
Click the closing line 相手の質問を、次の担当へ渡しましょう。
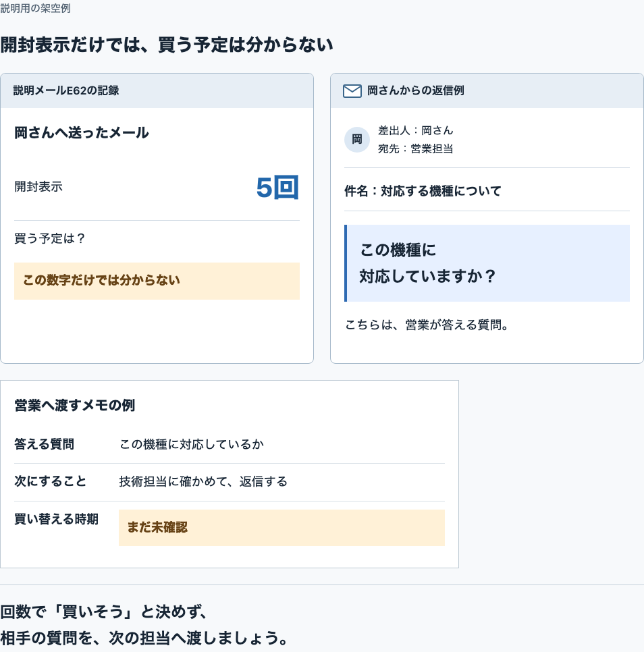pos(144,638)
